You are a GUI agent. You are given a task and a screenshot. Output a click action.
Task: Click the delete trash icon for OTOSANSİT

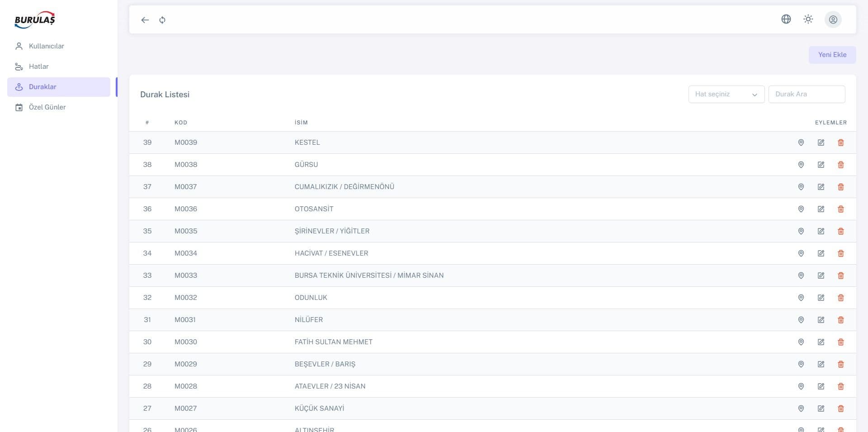pos(841,209)
